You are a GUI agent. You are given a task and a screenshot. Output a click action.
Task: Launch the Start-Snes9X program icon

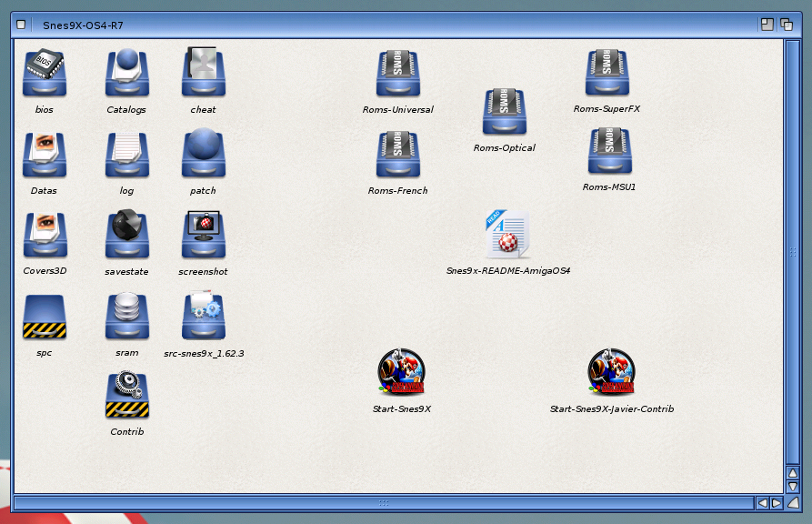pos(401,372)
